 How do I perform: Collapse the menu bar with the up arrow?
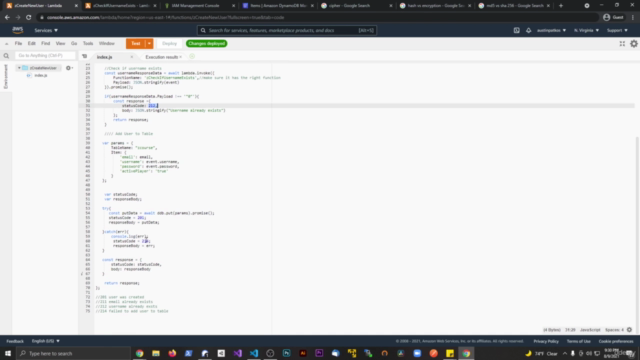tap(7, 44)
